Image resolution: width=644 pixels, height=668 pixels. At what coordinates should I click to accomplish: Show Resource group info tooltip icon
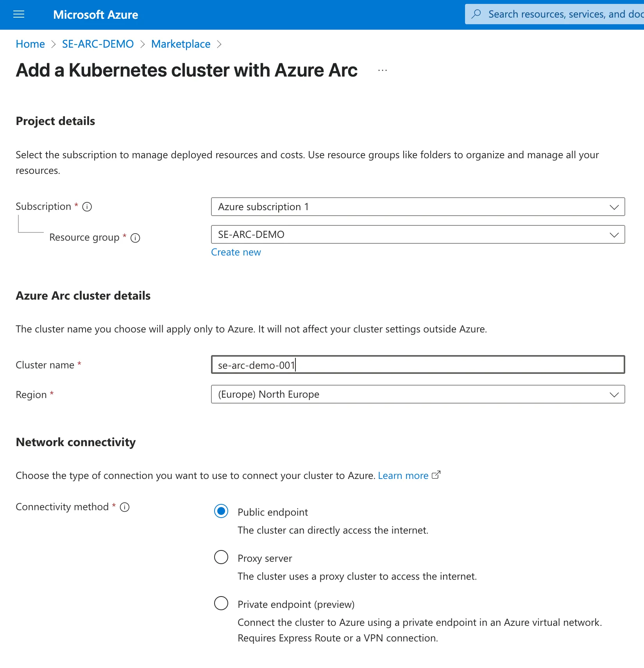click(135, 238)
